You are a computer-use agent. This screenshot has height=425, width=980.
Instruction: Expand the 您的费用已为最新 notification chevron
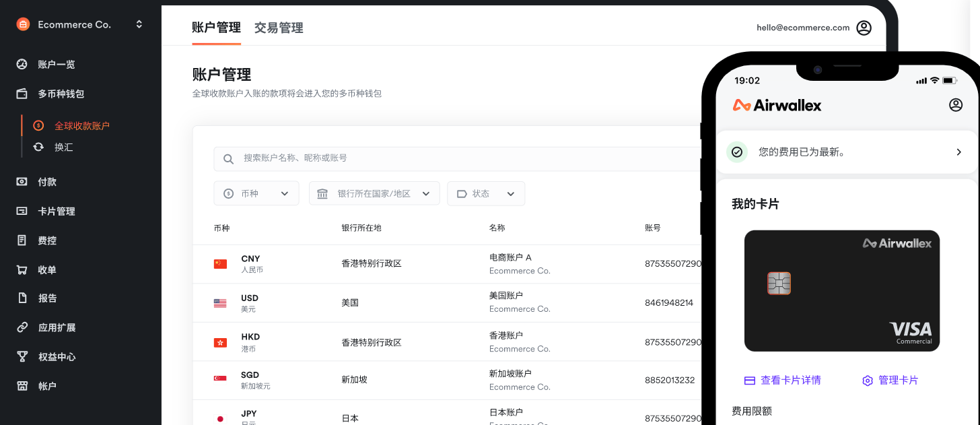point(958,152)
